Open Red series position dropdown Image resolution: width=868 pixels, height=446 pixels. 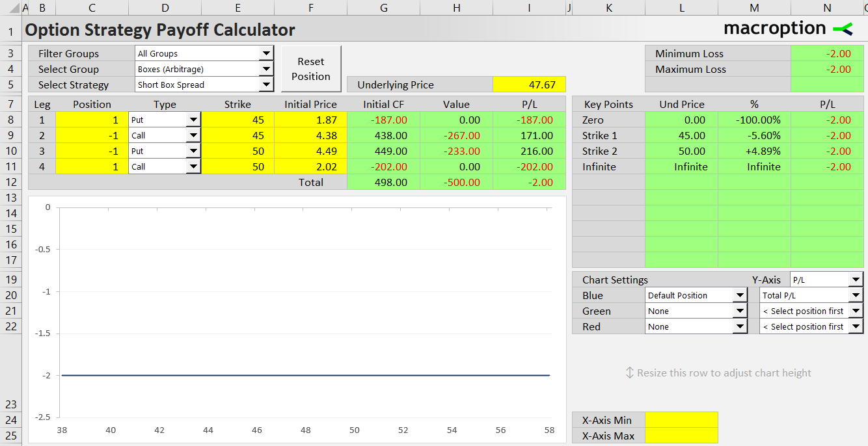click(x=740, y=326)
